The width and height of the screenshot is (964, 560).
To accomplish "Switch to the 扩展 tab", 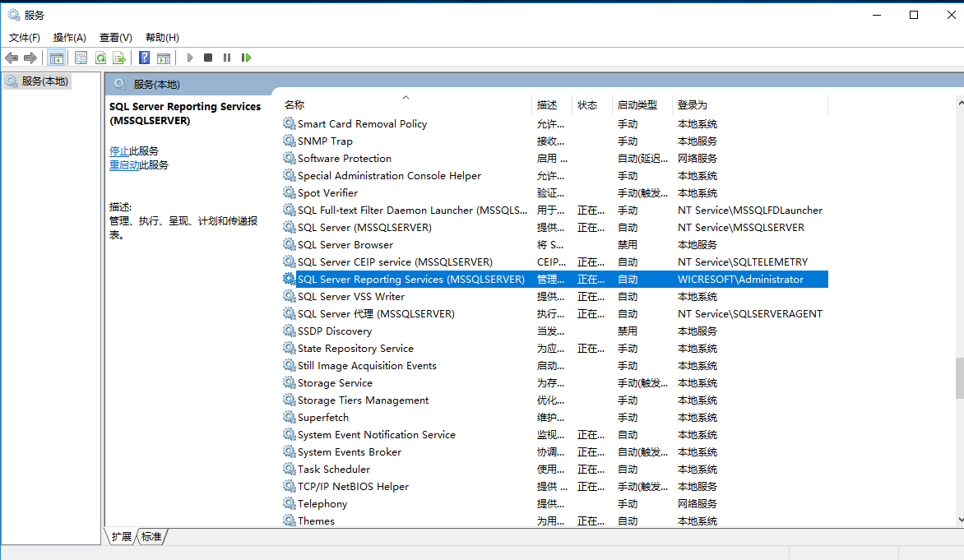I will pos(121,537).
